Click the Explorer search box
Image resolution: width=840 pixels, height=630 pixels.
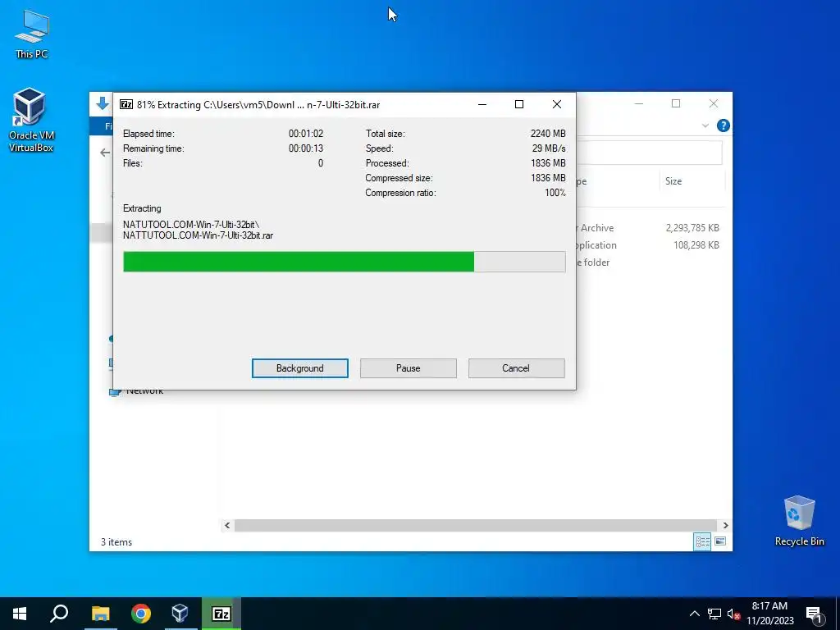[650, 153]
